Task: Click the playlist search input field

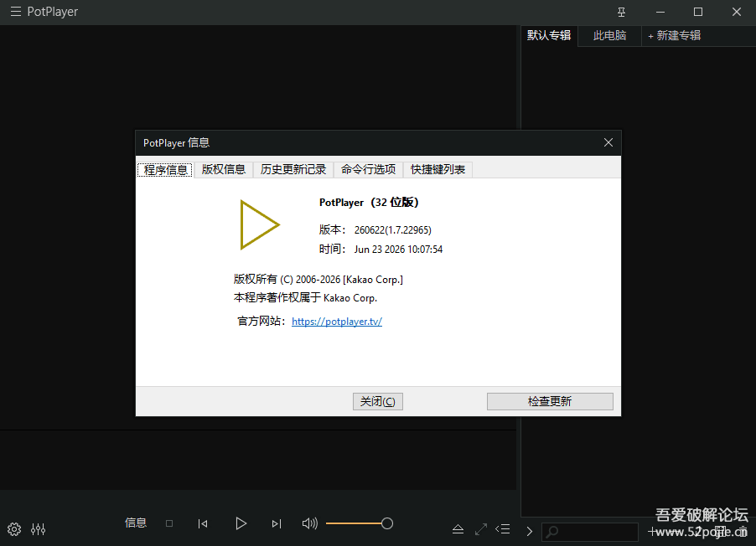Action: (x=590, y=532)
